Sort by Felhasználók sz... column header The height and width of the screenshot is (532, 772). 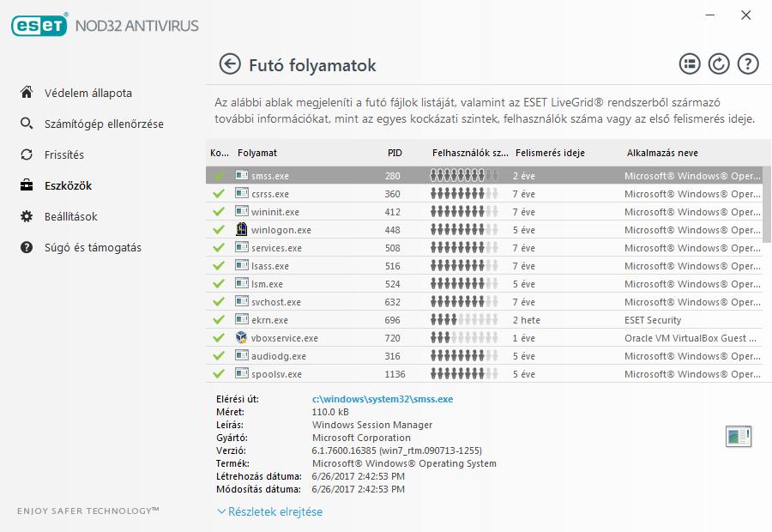coord(470,153)
